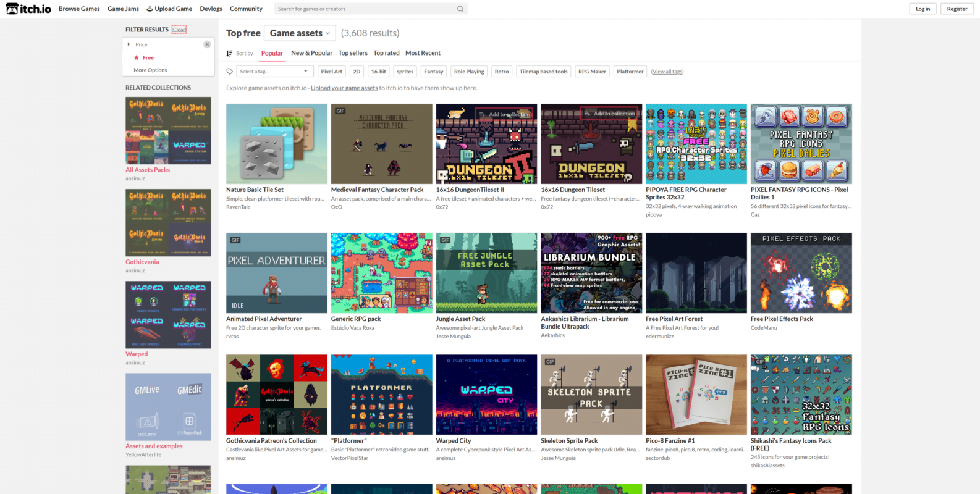Open Warped collection link
Image resolution: width=980 pixels, height=494 pixels.
coord(137,354)
